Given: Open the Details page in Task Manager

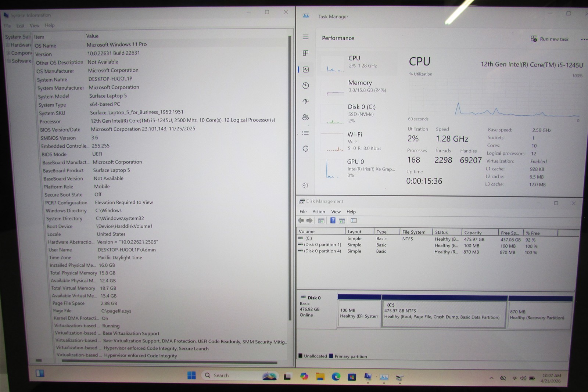Looking at the screenshot, I should [x=305, y=133].
